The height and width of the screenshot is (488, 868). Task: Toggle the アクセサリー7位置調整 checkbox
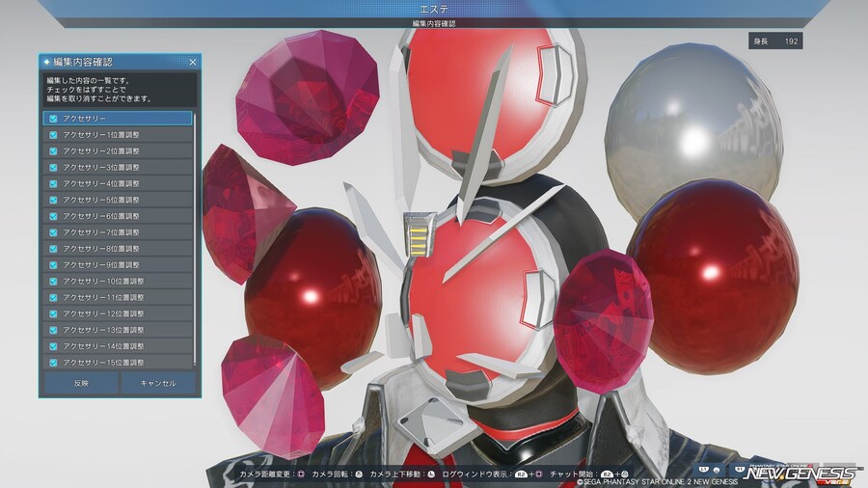53,232
